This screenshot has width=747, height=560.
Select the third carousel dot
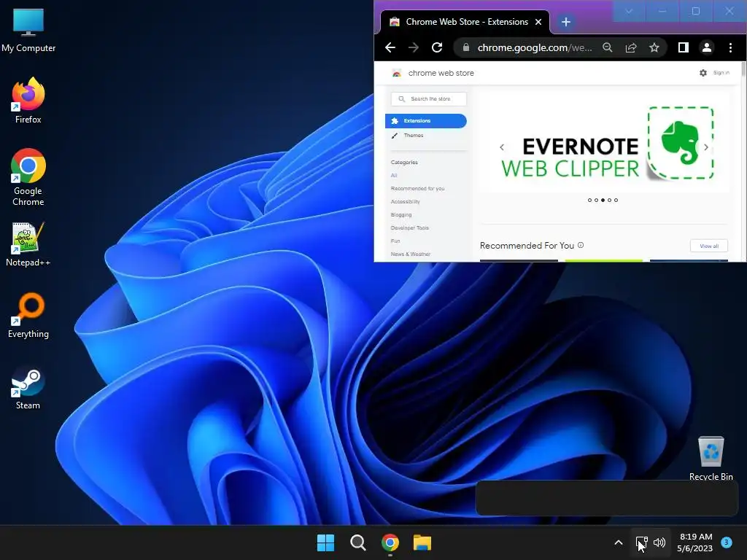coord(603,200)
